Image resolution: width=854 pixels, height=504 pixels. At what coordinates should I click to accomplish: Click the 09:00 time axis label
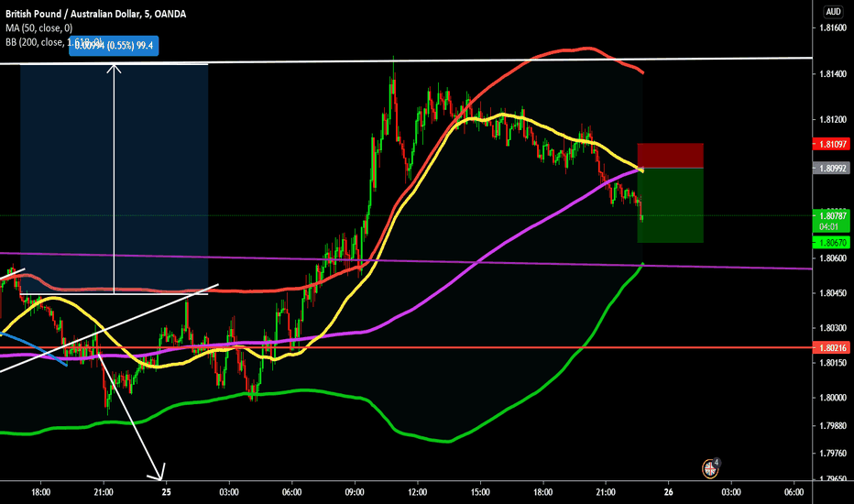pos(355,492)
